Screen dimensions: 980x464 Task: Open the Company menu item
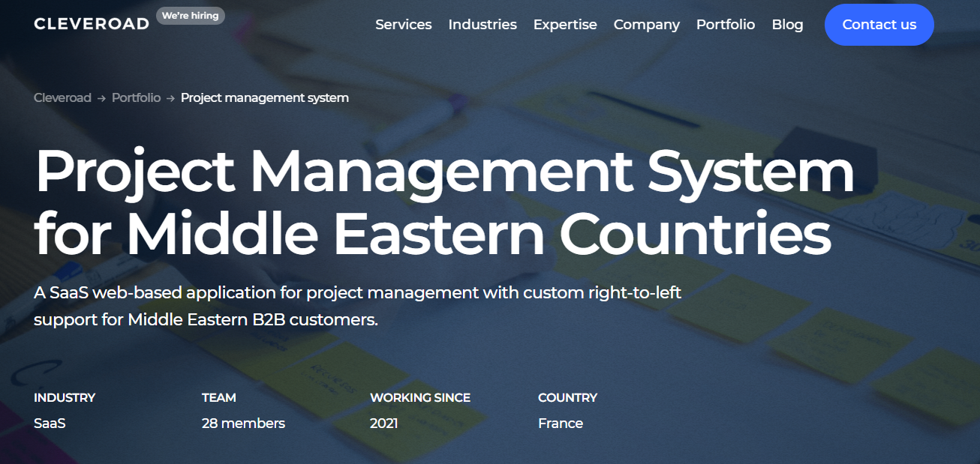646,24
